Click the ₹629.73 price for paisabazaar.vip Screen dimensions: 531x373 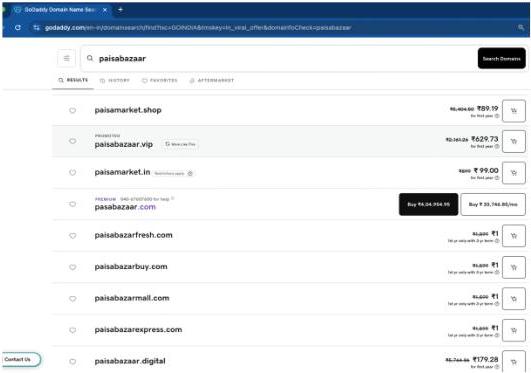click(x=485, y=139)
